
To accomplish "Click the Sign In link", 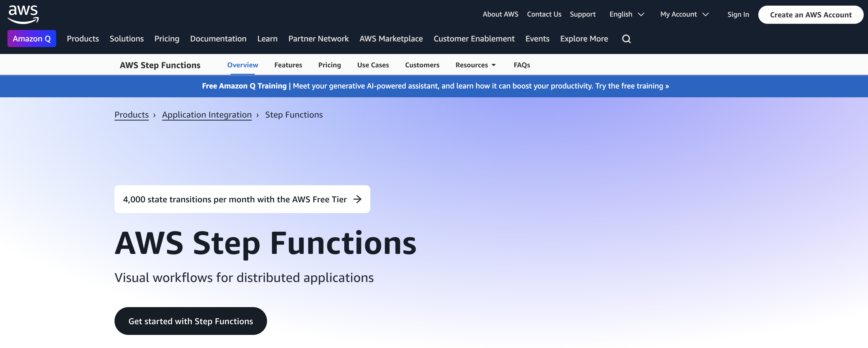I will click(x=738, y=14).
